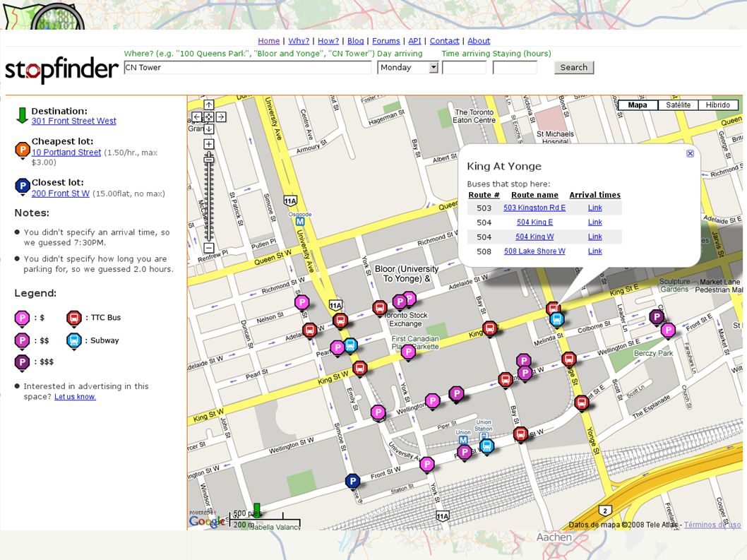The width and height of the screenshot is (747, 560).
Task: Click the dark purple $$$ parking marker near Front St E
Action: tap(657, 316)
